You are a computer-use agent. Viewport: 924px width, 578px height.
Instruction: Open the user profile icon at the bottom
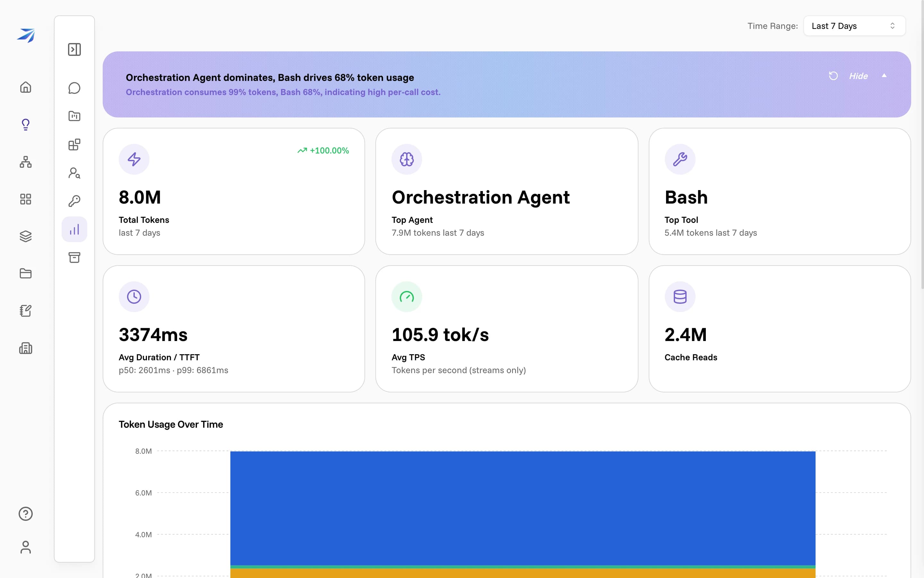26,547
